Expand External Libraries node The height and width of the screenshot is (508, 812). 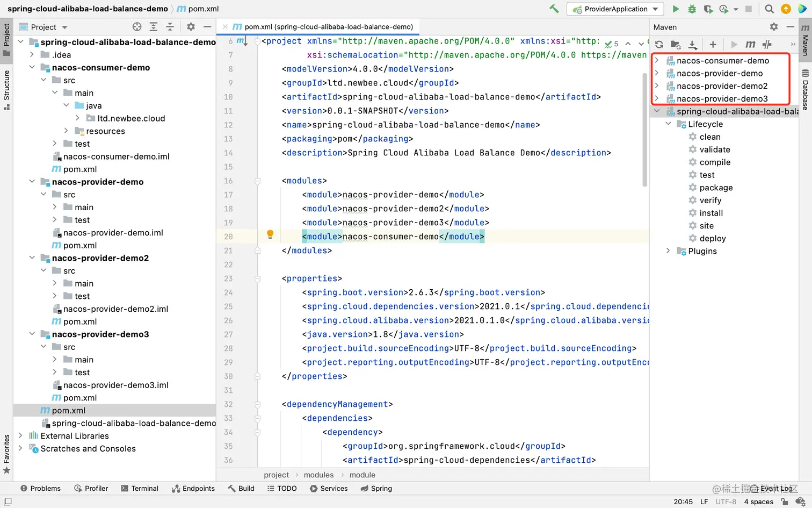20,435
